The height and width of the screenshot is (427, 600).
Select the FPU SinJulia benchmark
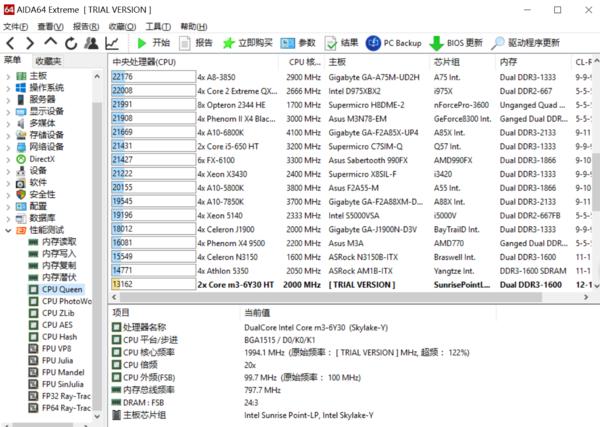click(56, 384)
